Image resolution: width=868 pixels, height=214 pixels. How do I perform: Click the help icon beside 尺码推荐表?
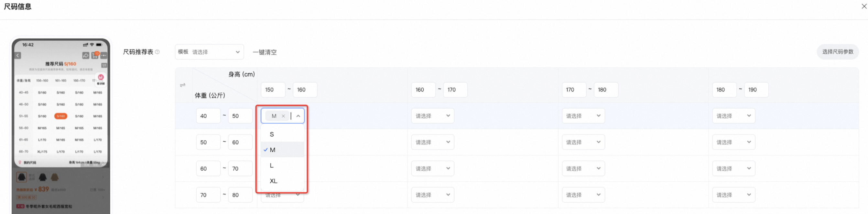coord(157,52)
